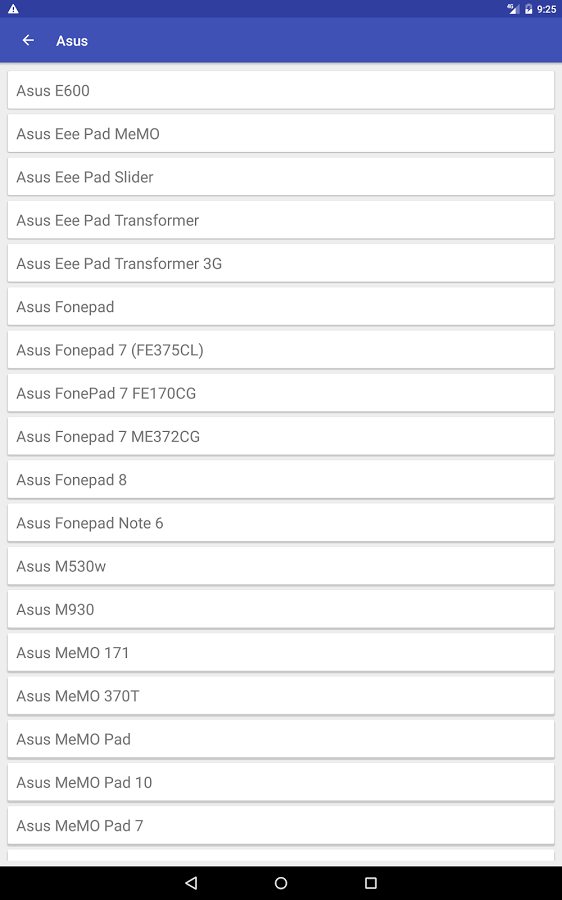Open Asus MeMO Pad 10
This screenshot has width=562, height=900.
(281, 782)
